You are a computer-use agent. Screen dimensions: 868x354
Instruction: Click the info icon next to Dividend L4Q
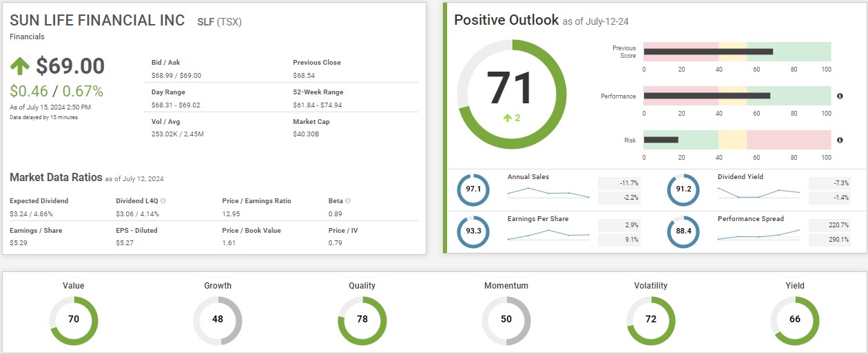pyautogui.click(x=163, y=201)
